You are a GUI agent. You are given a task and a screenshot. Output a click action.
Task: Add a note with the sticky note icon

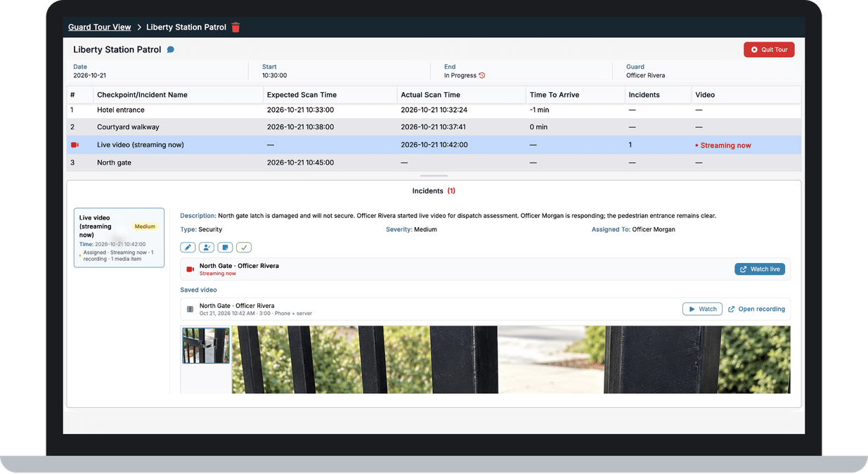point(225,248)
